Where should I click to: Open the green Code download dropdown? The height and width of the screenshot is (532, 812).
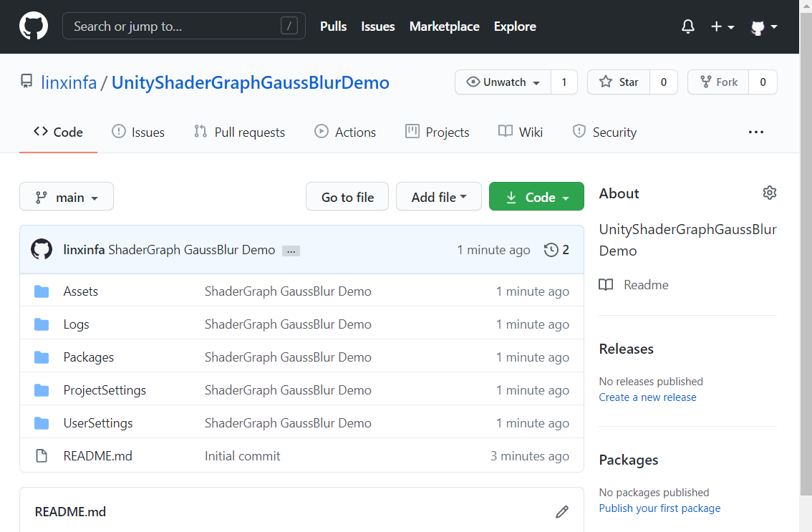click(x=536, y=196)
